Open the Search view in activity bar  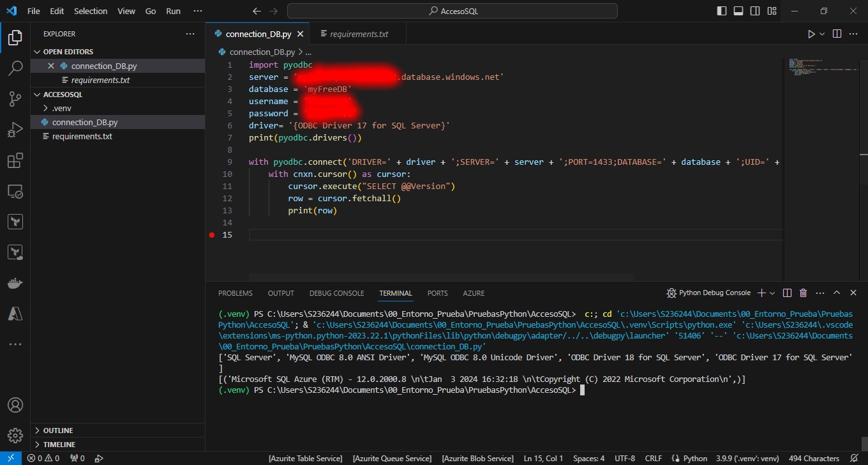[15, 68]
